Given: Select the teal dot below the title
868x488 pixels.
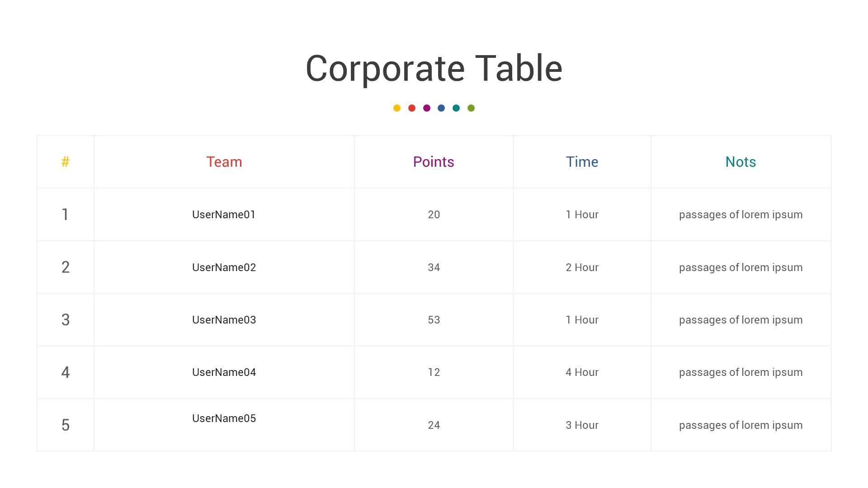Looking at the screenshot, I should [x=456, y=108].
